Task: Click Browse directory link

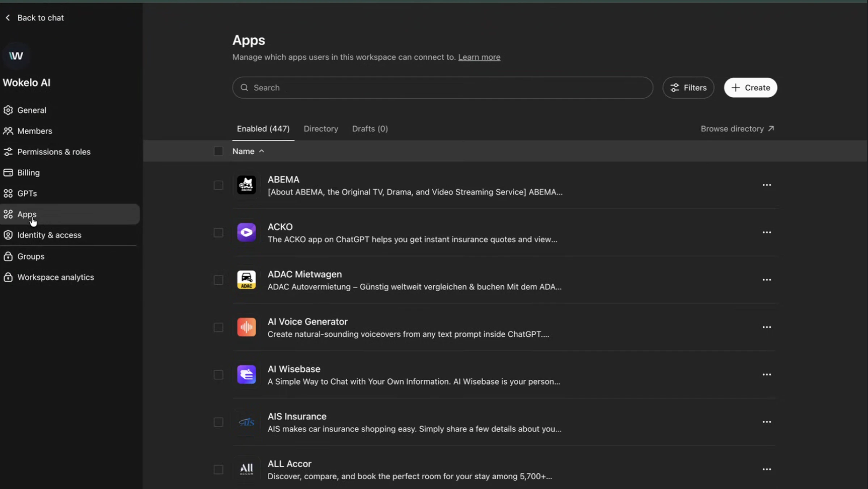Action: (737, 129)
